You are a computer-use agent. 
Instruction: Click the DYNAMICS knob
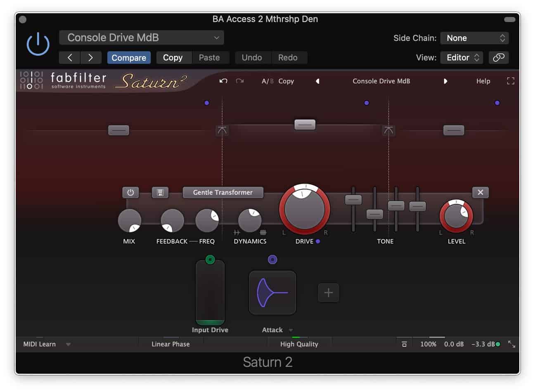(x=250, y=220)
